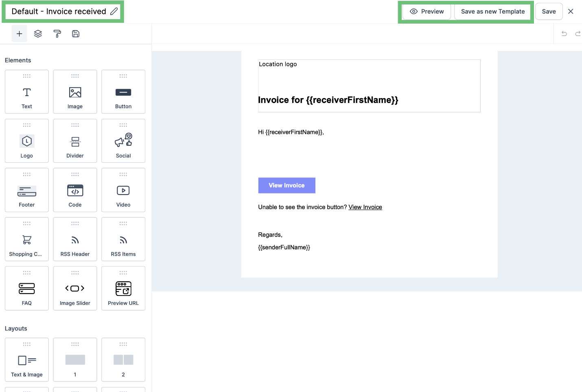This screenshot has height=392, width=582.
Task: Select the Preview URL element
Action: 123,288
